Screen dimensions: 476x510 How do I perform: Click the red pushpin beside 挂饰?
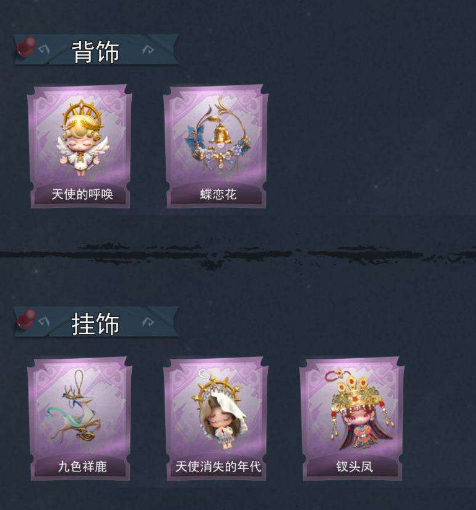click(26, 319)
